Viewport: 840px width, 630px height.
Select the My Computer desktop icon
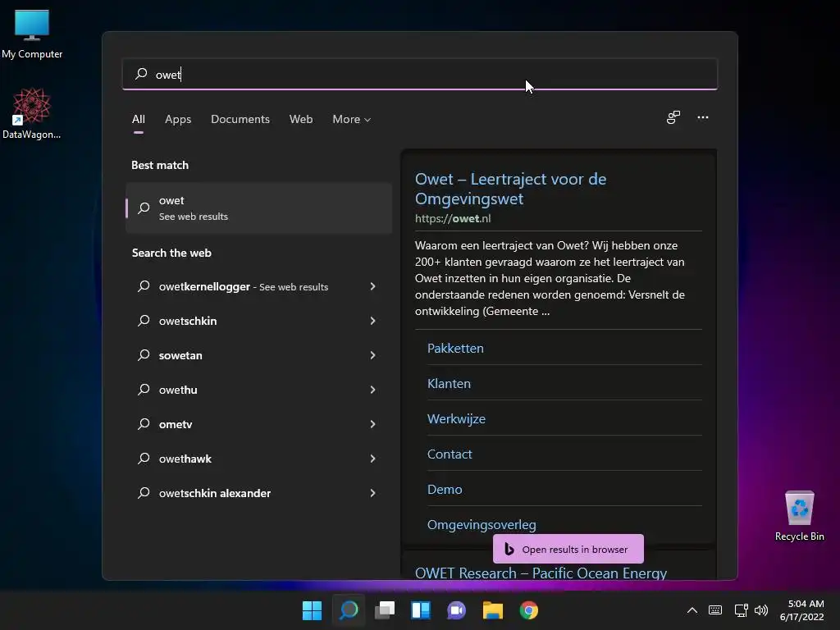[x=32, y=34]
